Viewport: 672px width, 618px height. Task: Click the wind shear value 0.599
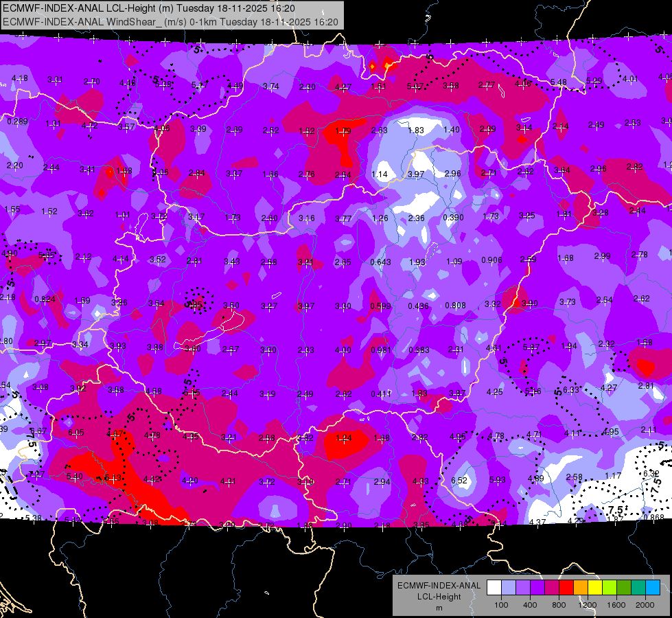380,306
